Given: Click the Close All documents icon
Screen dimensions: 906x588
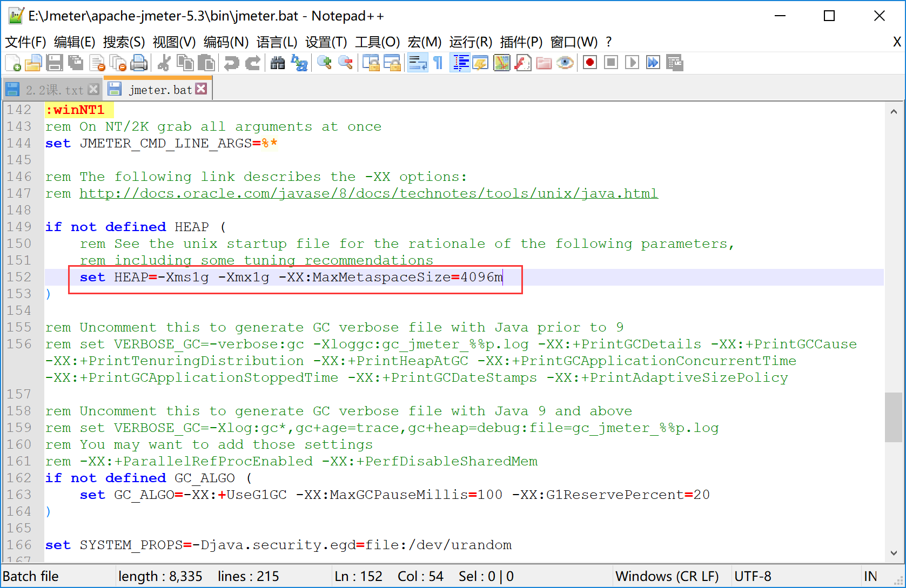Looking at the screenshot, I should 118,63.
